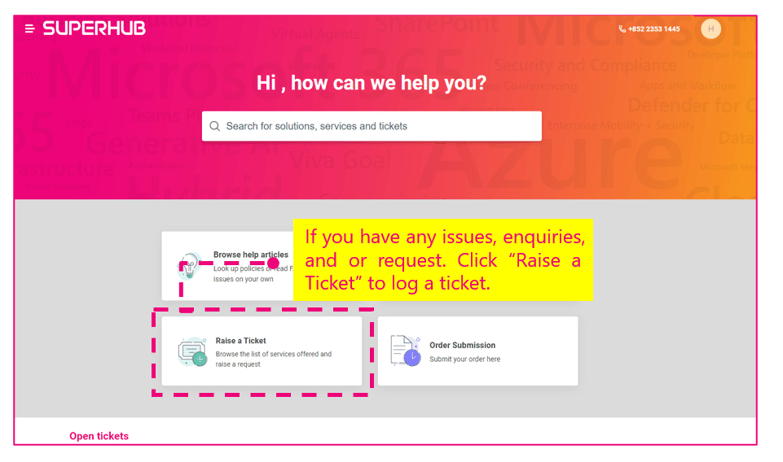
Task: Open the hamburger menu beside SUPERHUB
Action: pos(29,28)
